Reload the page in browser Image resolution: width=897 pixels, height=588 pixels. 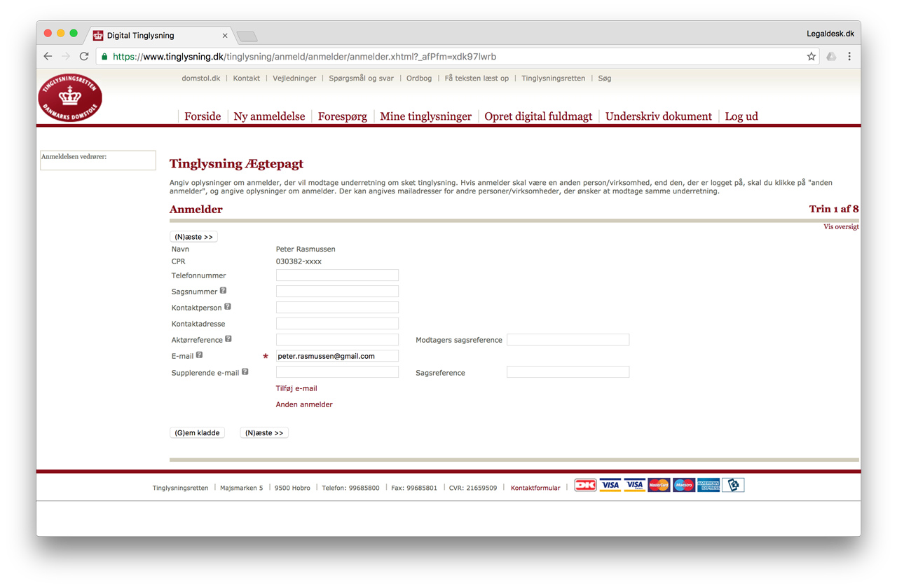point(84,57)
